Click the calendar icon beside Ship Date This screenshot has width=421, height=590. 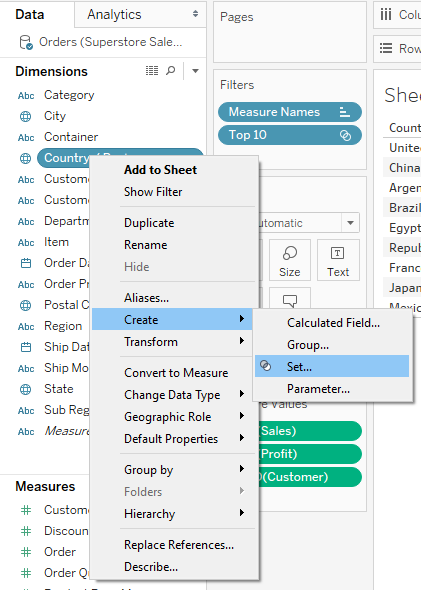pyautogui.click(x=26, y=347)
